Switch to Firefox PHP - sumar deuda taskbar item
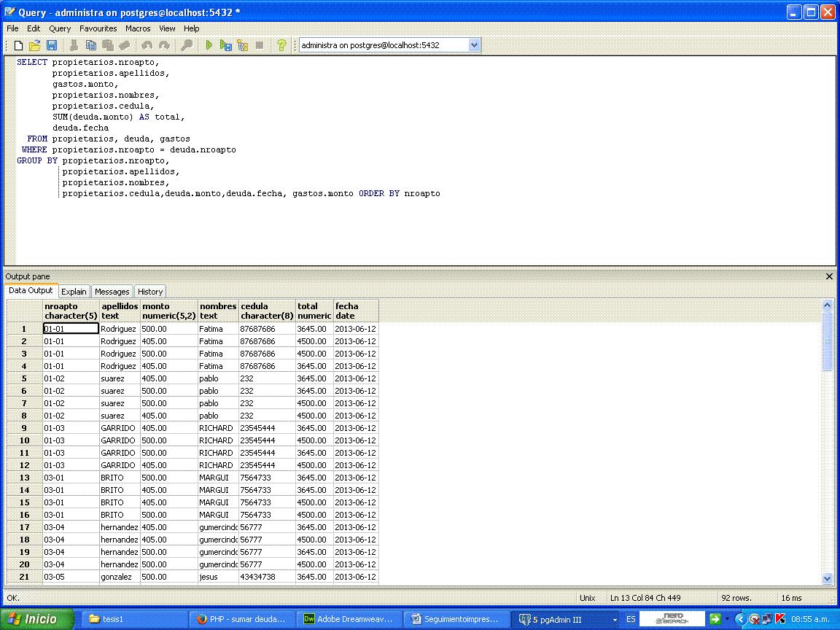Viewport: 840px width, 630px height. (242, 619)
